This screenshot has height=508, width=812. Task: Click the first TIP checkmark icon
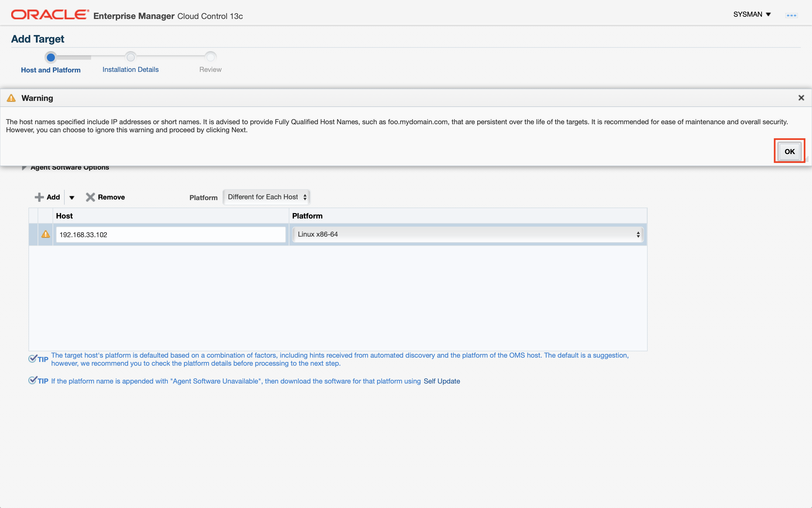[x=32, y=359]
